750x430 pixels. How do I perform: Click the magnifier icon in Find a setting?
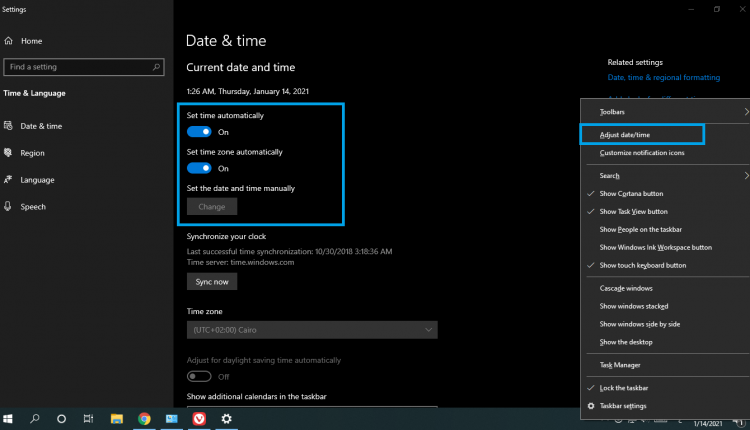pyautogui.click(x=156, y=67)
